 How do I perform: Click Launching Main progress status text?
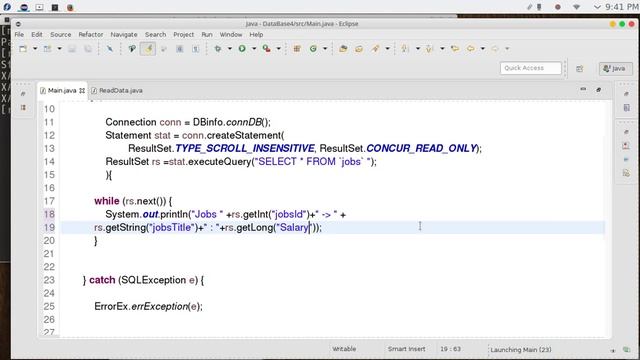[521, 350]
